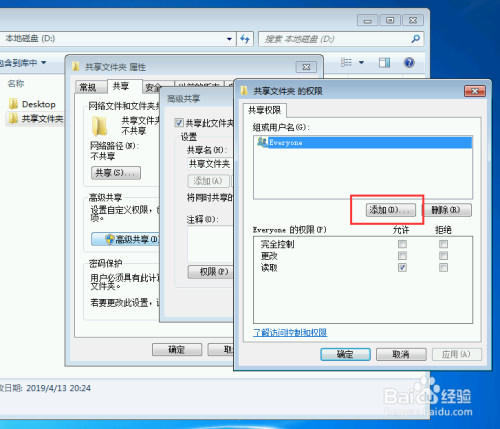Expand the address bar history dropdown

tap(229, 39)
